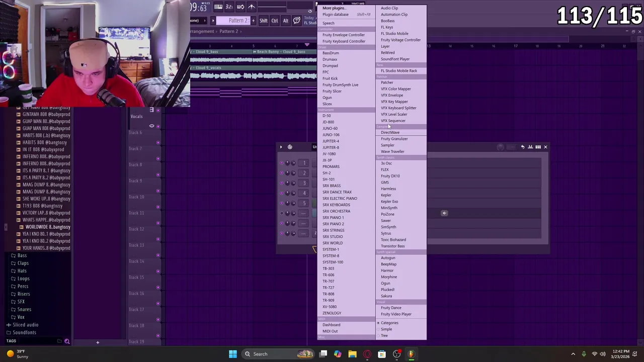Click the Windows taskbar Search box
Viewport: 644px width, 362px height.
pyautogui.click(x=277, y=354)
